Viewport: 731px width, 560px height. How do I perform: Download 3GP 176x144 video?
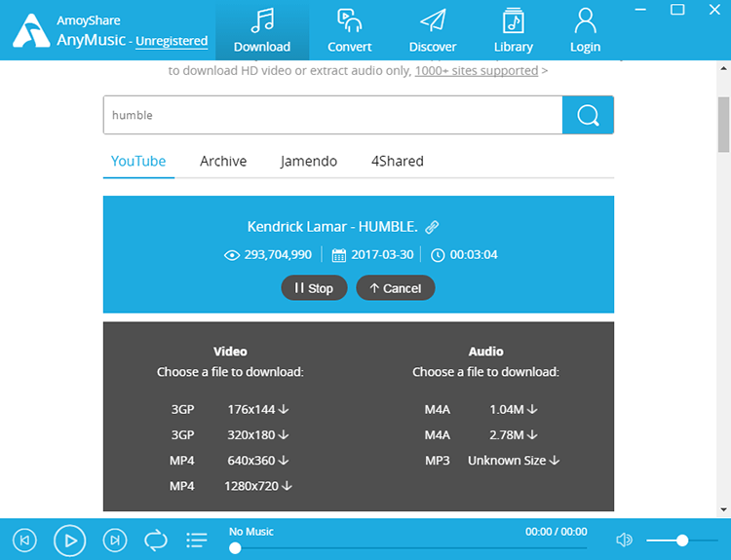(x=258, y=409)
